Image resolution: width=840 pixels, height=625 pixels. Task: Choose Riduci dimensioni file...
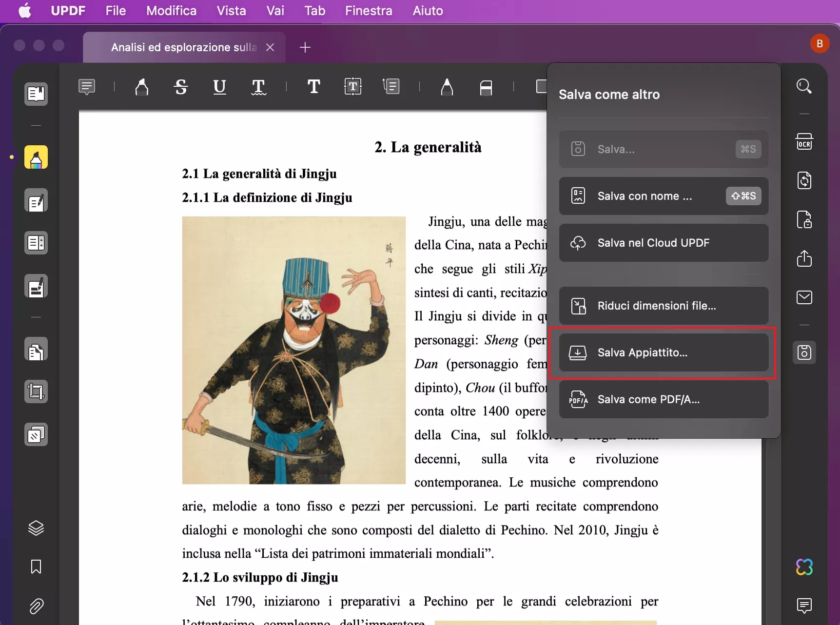point(664,306)
